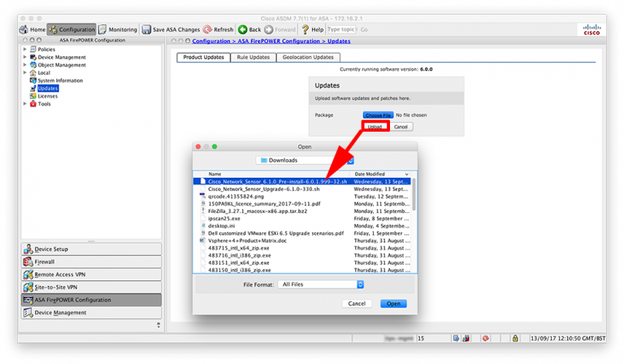The image size is (624, 364).
Task: Select Policies in the tree
Action: (46, 50)
